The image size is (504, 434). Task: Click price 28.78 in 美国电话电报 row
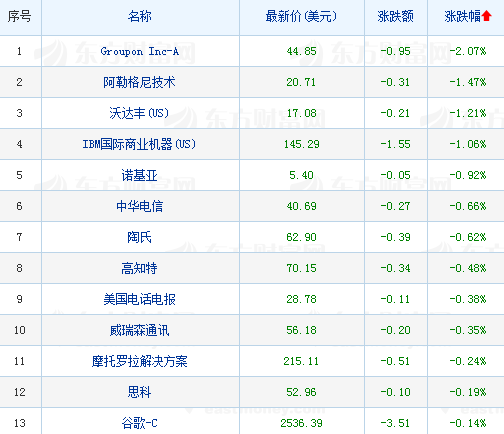click(301, 299)
